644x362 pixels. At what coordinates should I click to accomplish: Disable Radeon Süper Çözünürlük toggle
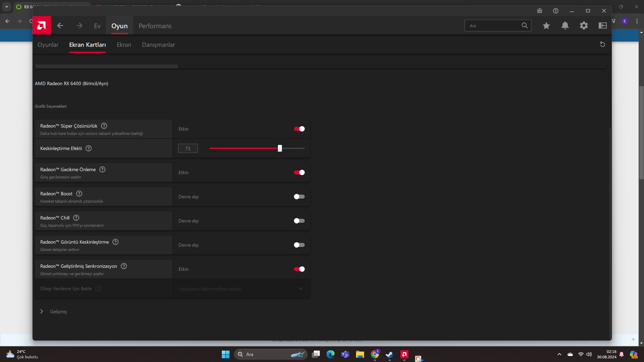(299, 129)
